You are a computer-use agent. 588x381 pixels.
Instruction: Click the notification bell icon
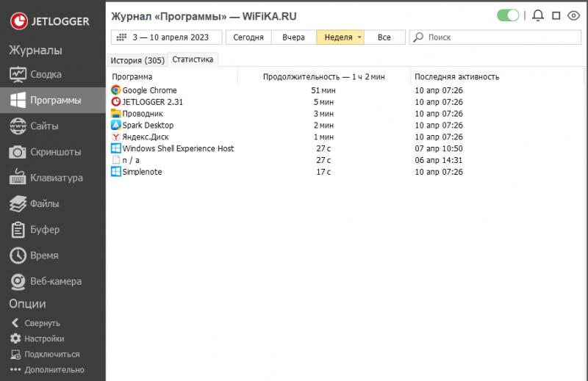(x=538, y=15)
